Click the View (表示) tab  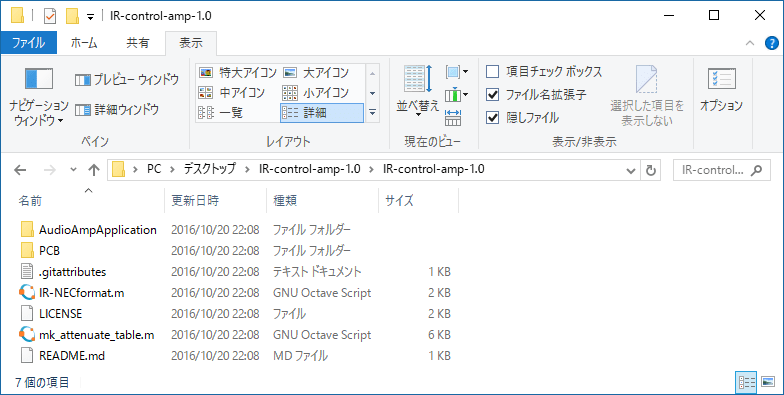click(x=190, y=43)
